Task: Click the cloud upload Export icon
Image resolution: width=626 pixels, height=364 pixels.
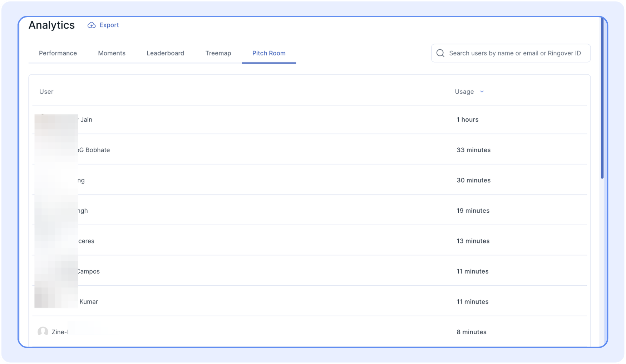Action: [x=92, y=25]
